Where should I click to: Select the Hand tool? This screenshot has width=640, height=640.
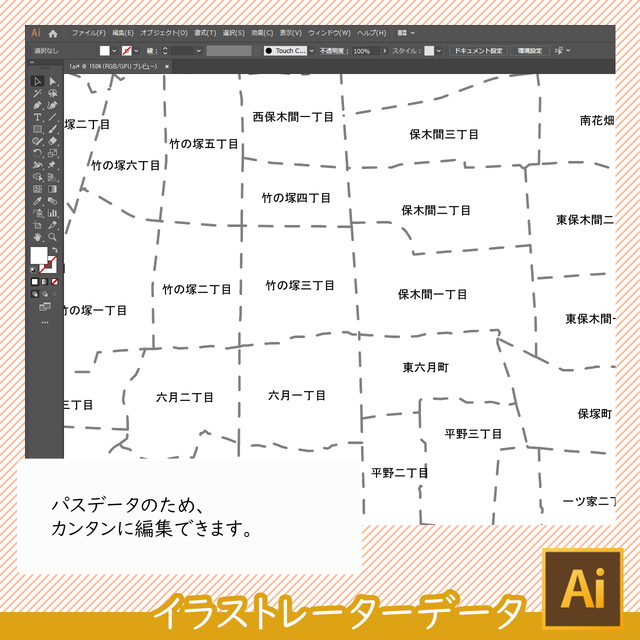click(x=38, y=237)
